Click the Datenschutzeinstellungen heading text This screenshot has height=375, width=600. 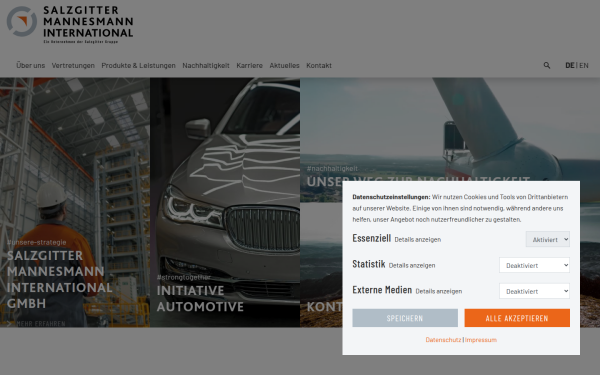pos(391,197)
